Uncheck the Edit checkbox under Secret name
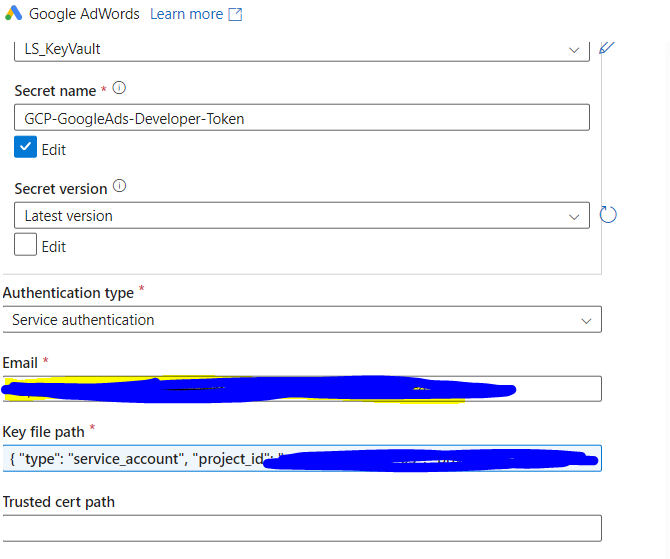670x559 pixels. 25,147
